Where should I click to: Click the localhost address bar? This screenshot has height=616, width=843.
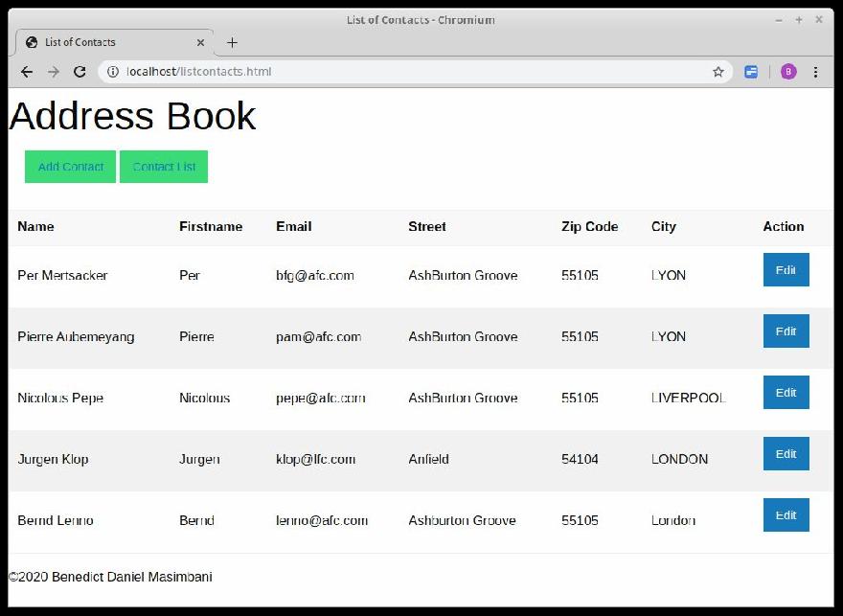(415, 72)
